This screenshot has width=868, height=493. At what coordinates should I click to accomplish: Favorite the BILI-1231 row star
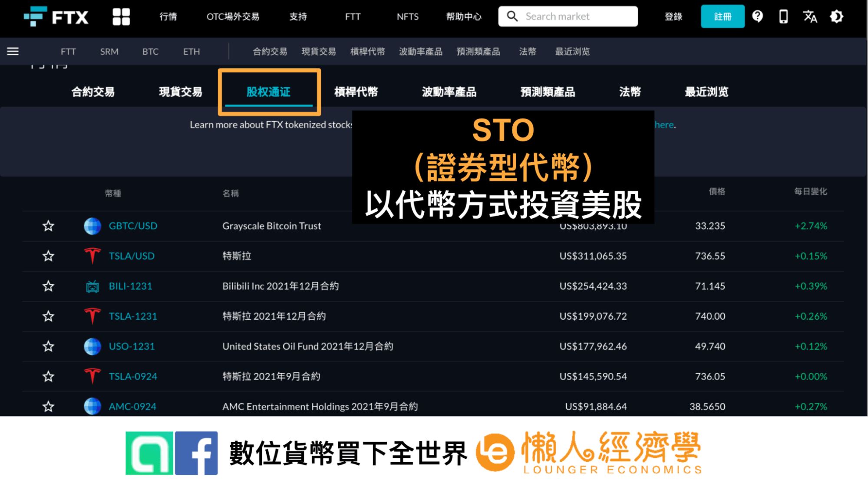coord(48,286)
